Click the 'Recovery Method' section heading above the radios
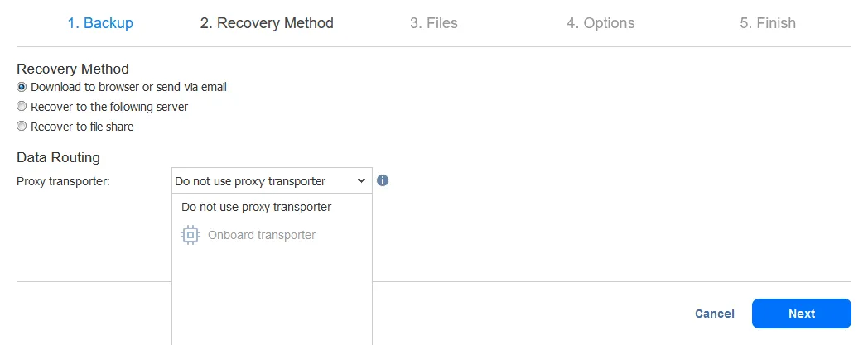 click(x=73, y=69)
